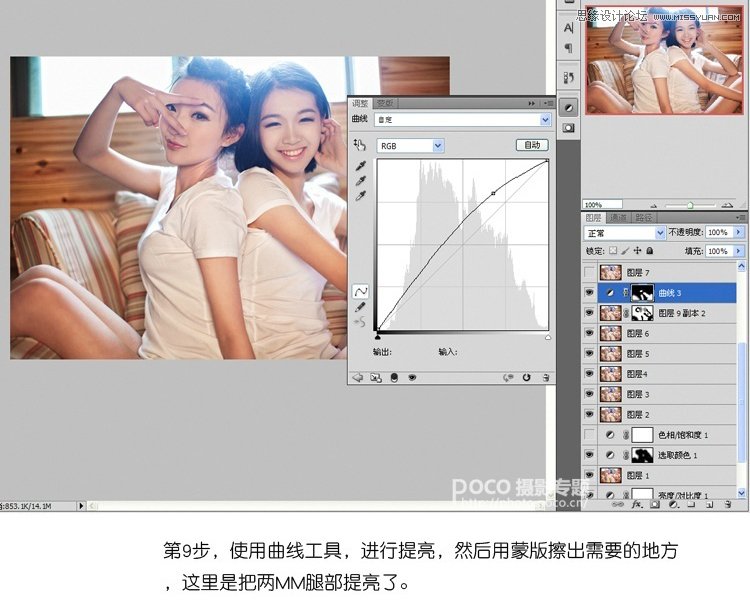Lock position move icon
This screenshot has height=613, width=750.
637,251
